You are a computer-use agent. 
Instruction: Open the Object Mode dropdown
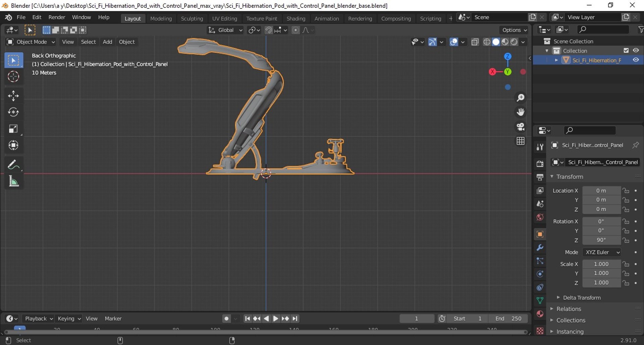click(x=31, y=42)
